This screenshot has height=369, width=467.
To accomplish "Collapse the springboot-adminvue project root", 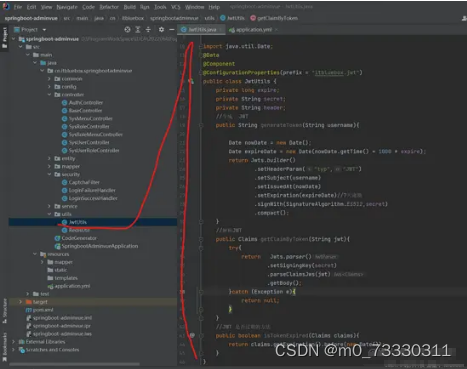I will pyautogui.click(x=14, y=39).
